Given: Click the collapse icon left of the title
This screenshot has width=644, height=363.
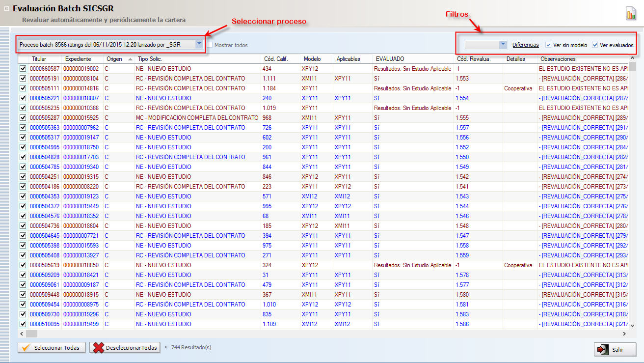Looking at the screenshot, I should pyautogui.click(x=6, y=9).
